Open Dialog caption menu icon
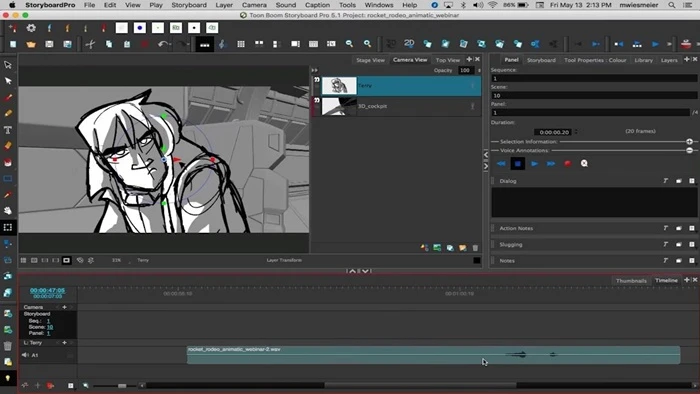This screenshot has height=394, width=700. click(692, 181)
